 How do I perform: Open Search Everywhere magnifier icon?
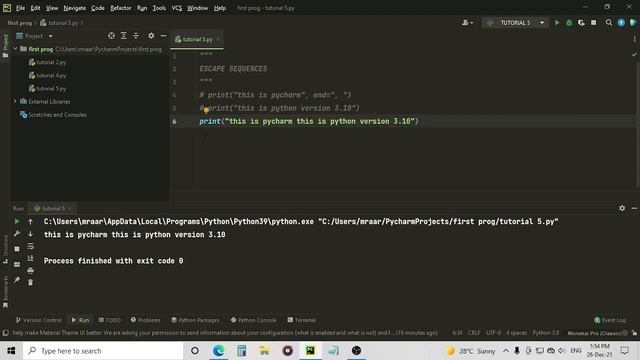(609, 23)
